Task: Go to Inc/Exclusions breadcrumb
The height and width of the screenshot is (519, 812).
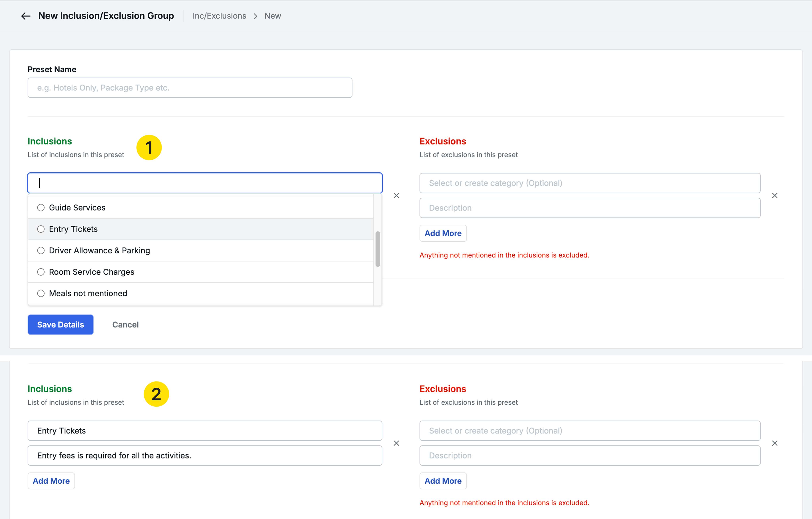Action: (219, 16)
